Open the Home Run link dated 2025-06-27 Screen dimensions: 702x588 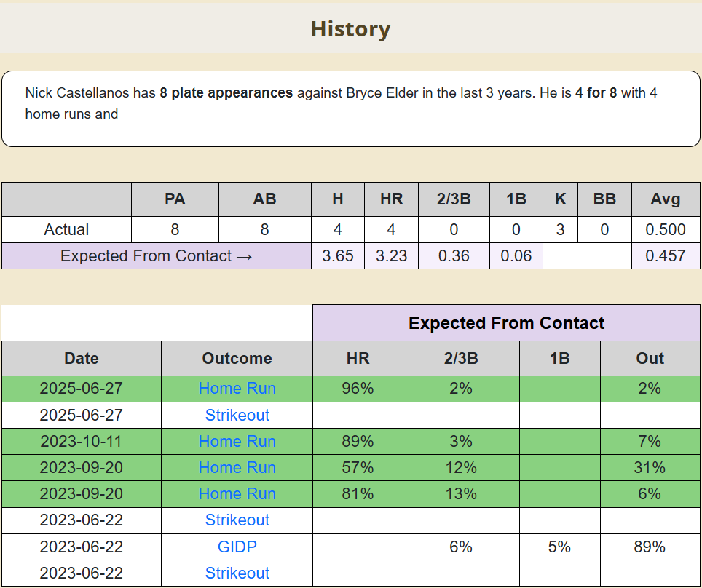pos(237,388)
